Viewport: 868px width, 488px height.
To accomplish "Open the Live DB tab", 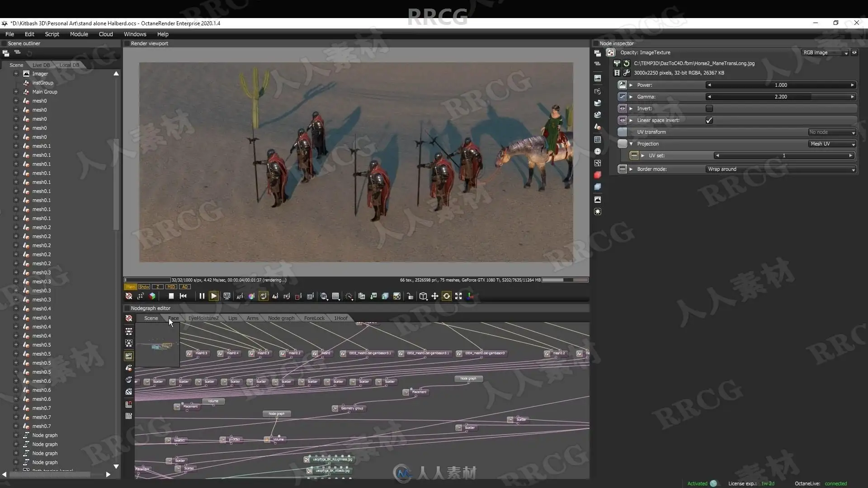I will click(41, 65).
